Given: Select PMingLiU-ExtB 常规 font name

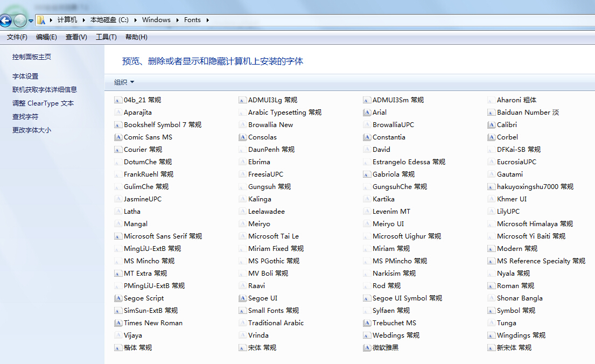Looking at the screenshot, I should click(x=155, y=286).
